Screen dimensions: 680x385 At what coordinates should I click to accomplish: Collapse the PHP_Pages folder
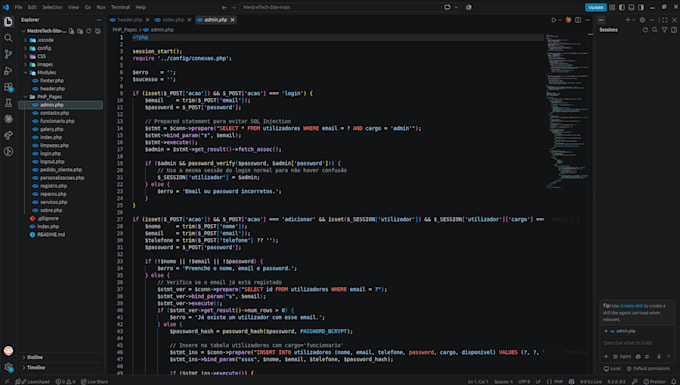point(61,97)
